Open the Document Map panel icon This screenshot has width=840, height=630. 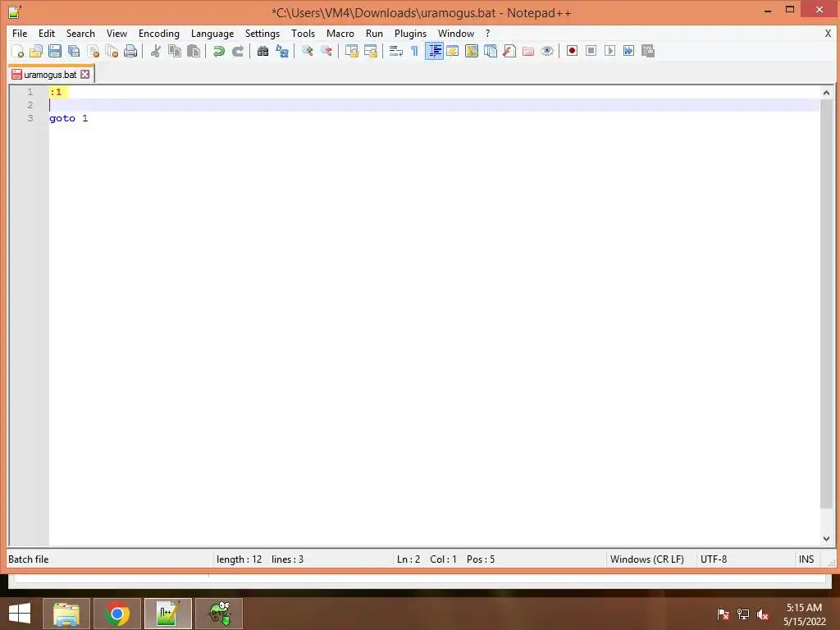click(x=472, y=51)
